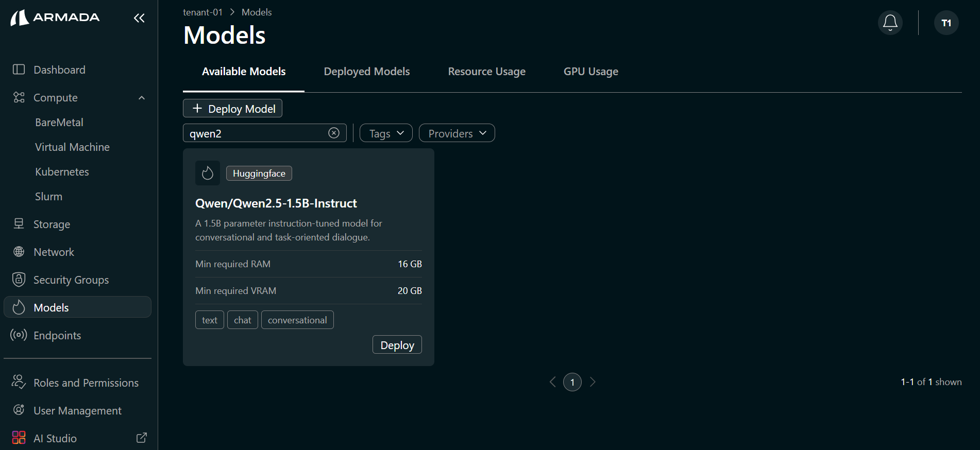
Task: Open the GPU Usage tab
Action: 591,72
